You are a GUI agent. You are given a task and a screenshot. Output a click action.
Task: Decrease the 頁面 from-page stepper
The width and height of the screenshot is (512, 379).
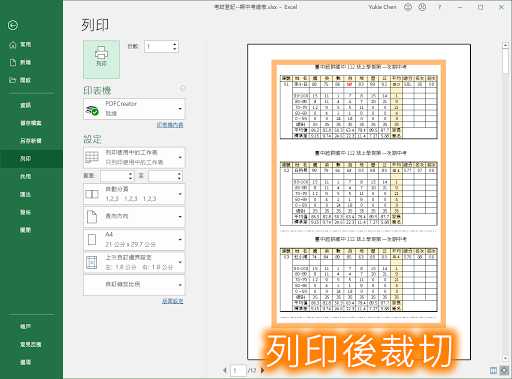click(131, 178)
